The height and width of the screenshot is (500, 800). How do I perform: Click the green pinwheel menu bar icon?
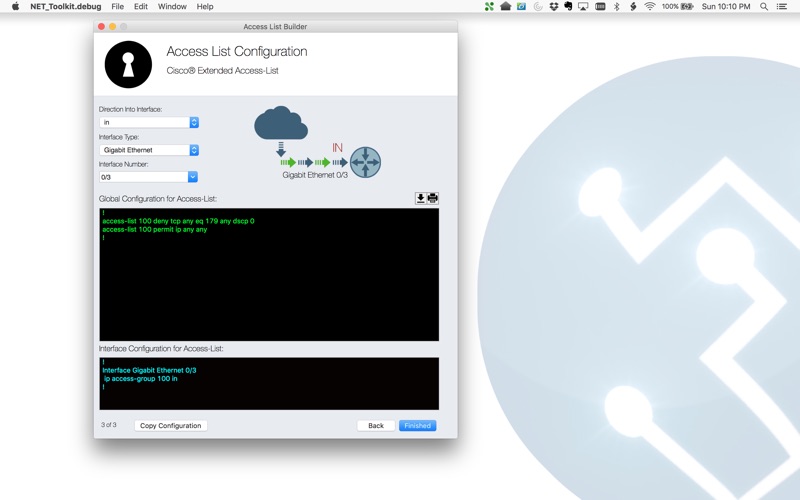(489, 7)
